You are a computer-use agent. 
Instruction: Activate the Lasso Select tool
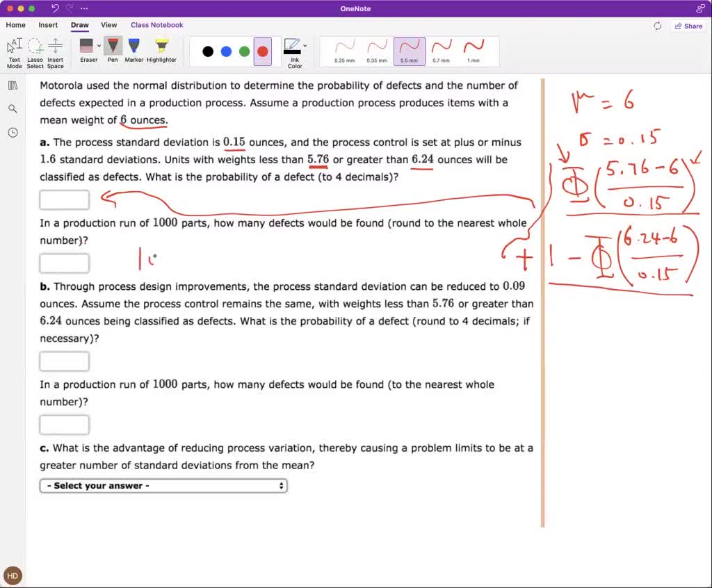click(35, 49)
